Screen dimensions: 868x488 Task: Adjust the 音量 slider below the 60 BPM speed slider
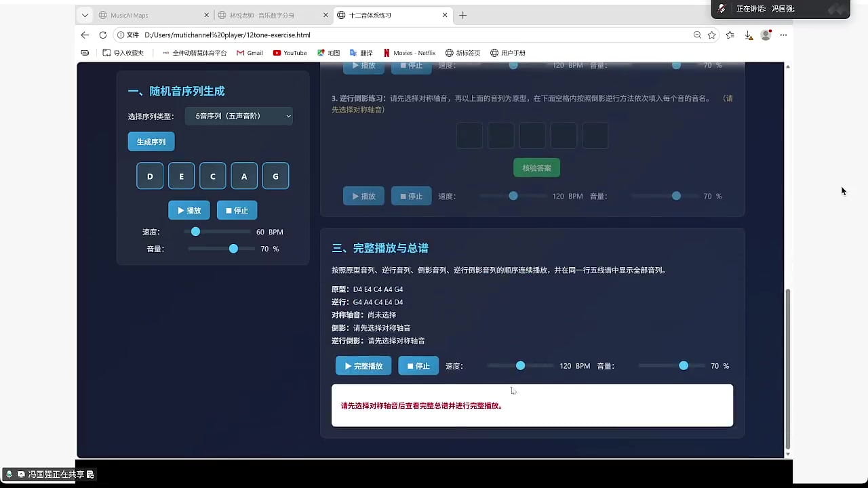[x=221, y=249]
